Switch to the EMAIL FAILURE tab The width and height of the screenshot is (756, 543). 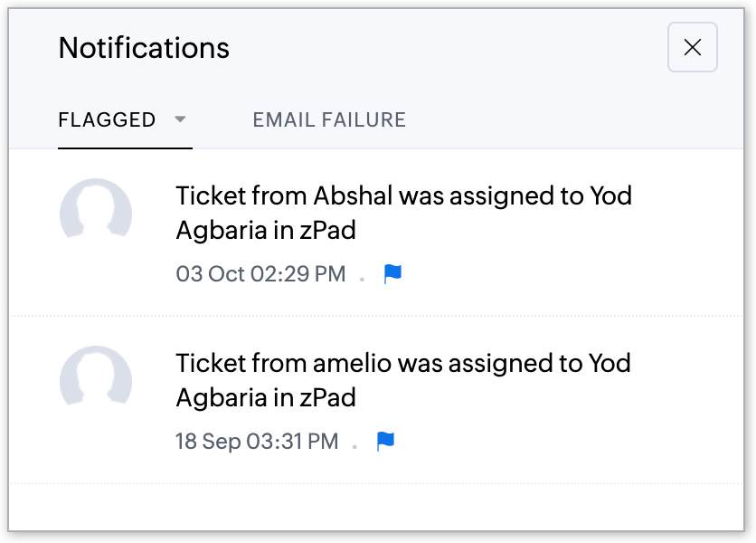pyautogui.click(x=329, y=120)
